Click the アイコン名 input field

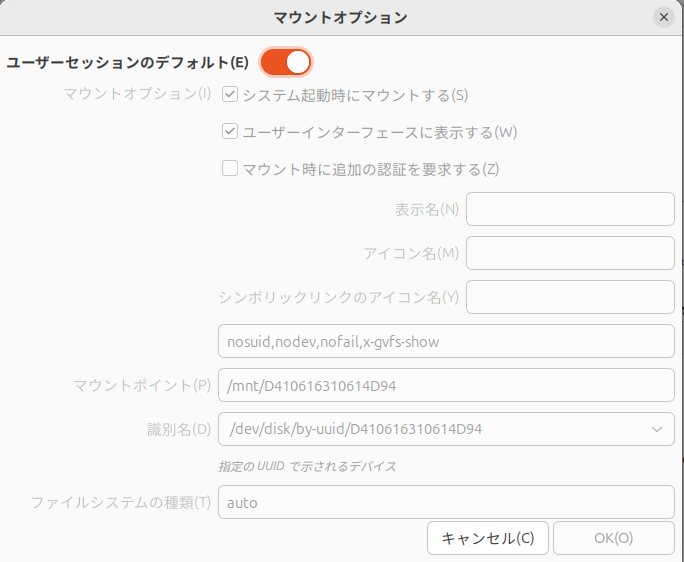coord(570,253)
